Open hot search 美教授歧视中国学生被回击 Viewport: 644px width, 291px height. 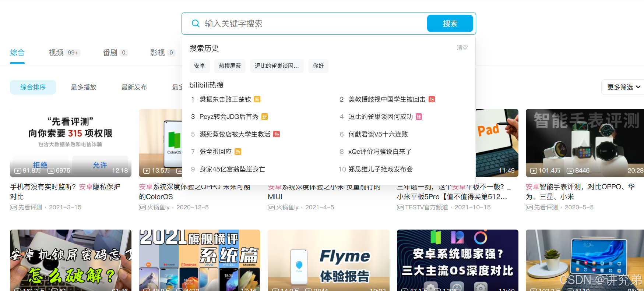click(387, 99)
